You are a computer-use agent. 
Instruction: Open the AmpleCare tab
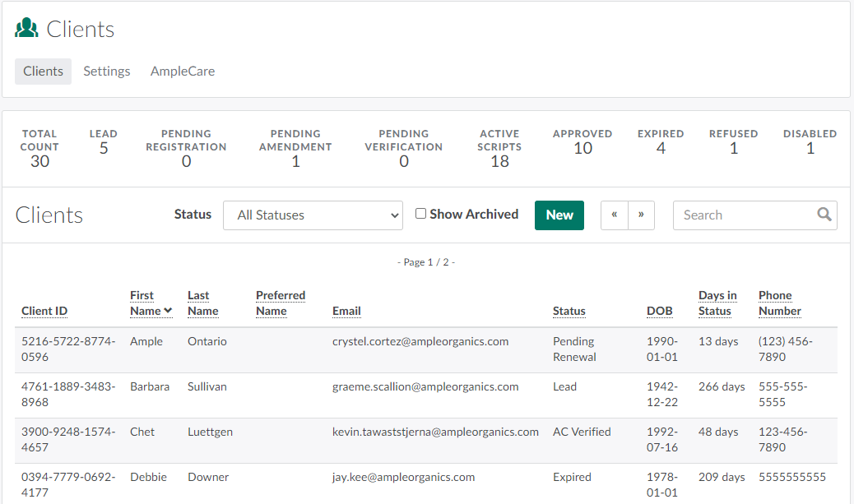click(183, 72)
